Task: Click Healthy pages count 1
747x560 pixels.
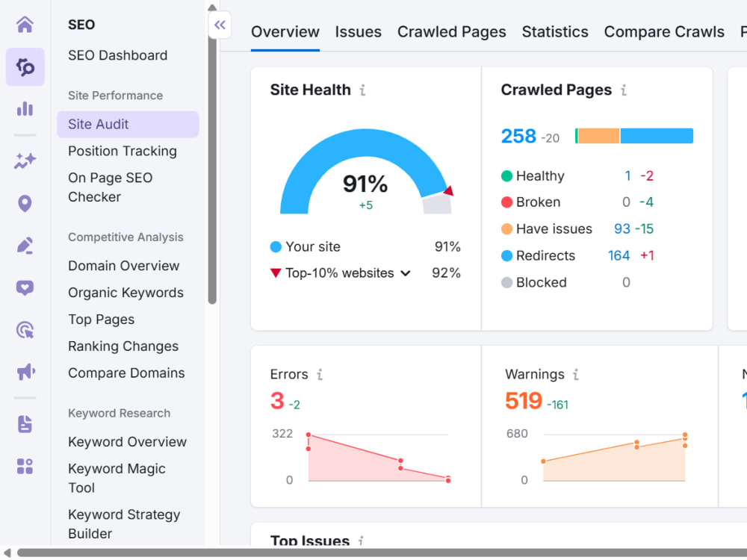Action: tap(628, 175)
